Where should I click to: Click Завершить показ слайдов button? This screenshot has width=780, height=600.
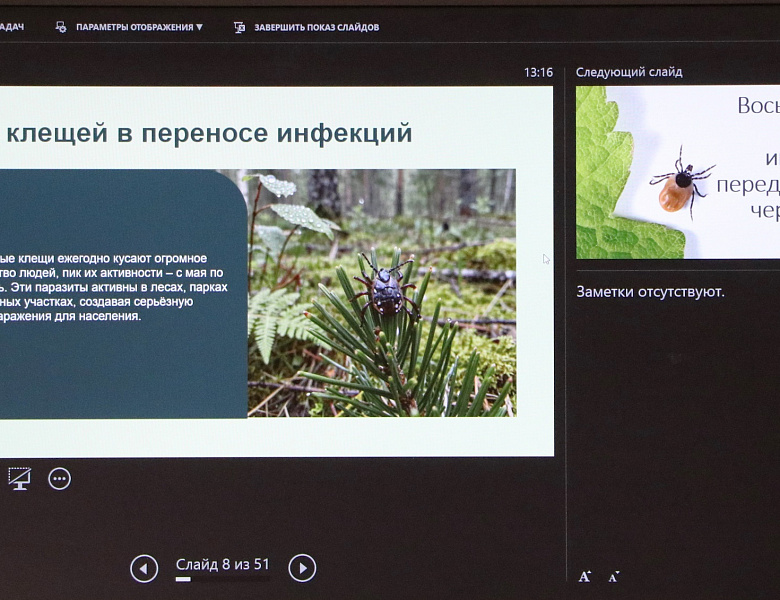[316, 27]
